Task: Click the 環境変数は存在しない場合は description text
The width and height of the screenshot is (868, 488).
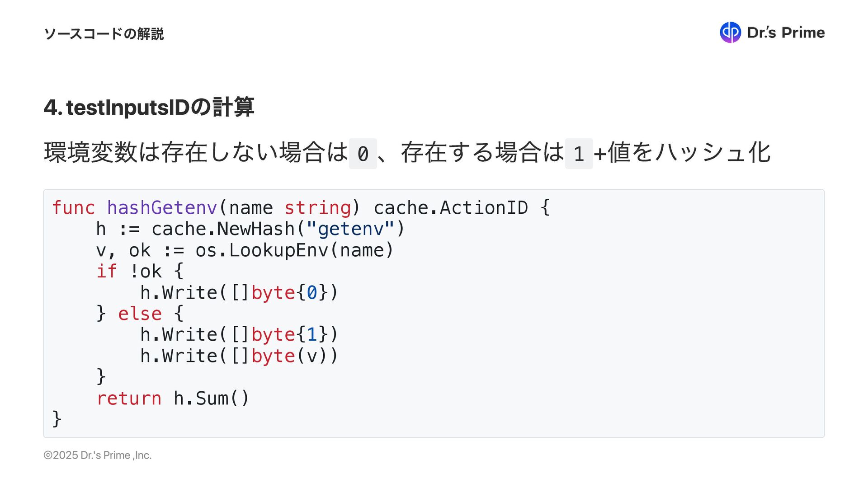Action: point(195,152)
